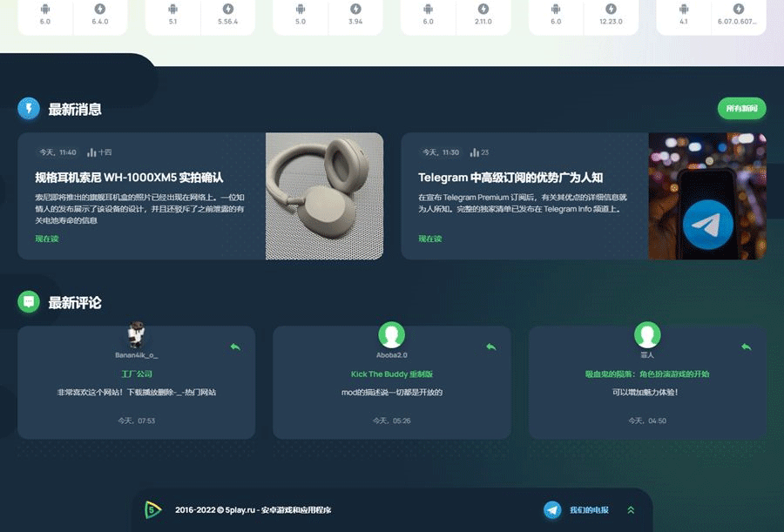Click 现在读 under the Telegram article

coord(430,239)
